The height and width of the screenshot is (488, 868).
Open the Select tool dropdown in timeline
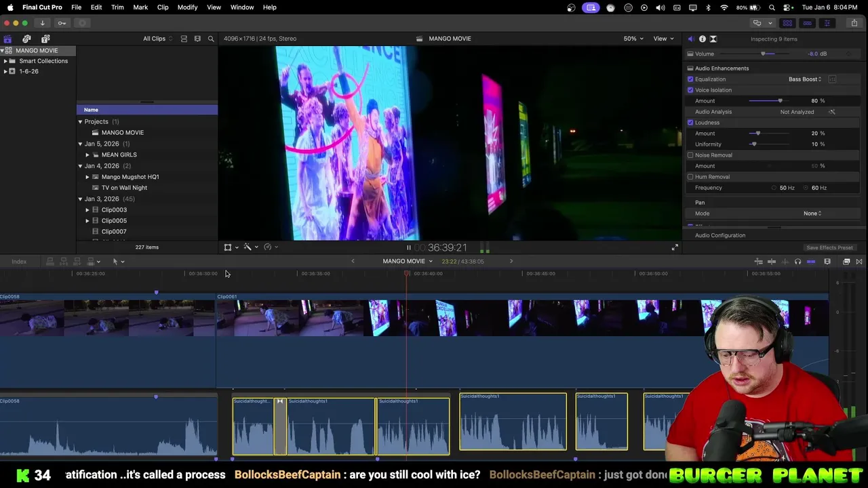tap(118, 262)
